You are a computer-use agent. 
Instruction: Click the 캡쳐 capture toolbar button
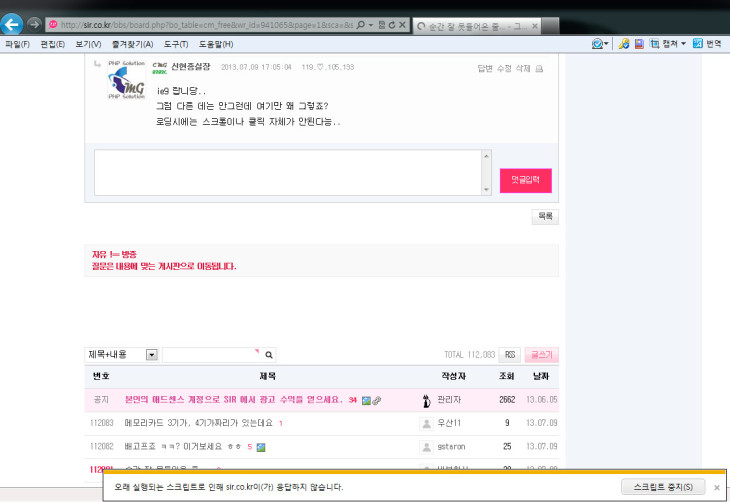(x=664, y=44)
